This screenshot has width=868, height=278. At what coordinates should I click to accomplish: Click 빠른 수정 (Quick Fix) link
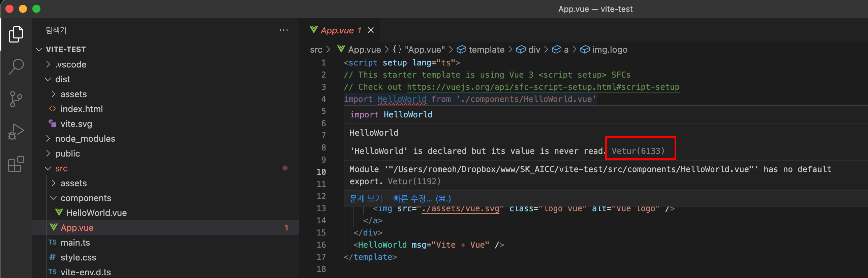(x=422, y=199)
